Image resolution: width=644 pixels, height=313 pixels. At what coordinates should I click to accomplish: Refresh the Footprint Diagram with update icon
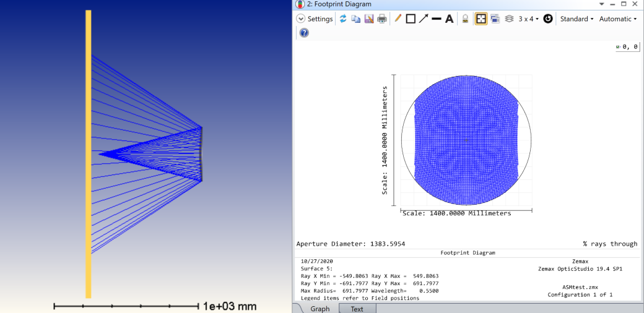pos(343,19)
